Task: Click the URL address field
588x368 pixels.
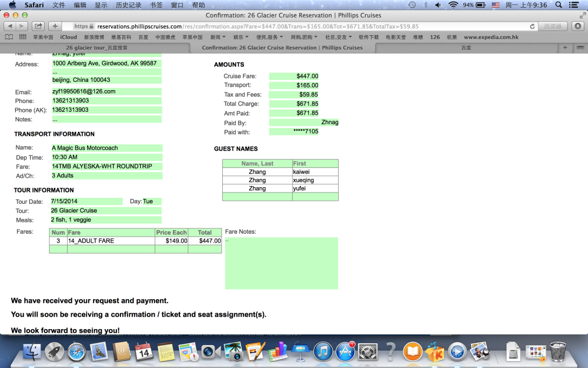Action: 294,26
